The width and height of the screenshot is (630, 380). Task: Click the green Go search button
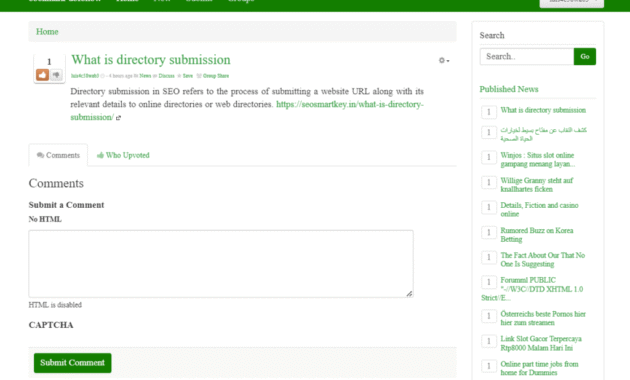585,57
